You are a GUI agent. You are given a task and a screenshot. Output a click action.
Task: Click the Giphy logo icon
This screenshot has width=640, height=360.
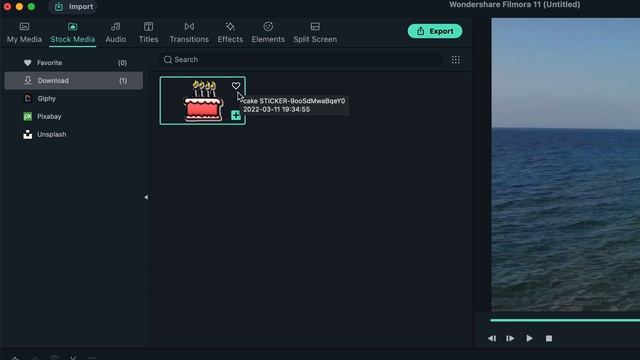27,98
